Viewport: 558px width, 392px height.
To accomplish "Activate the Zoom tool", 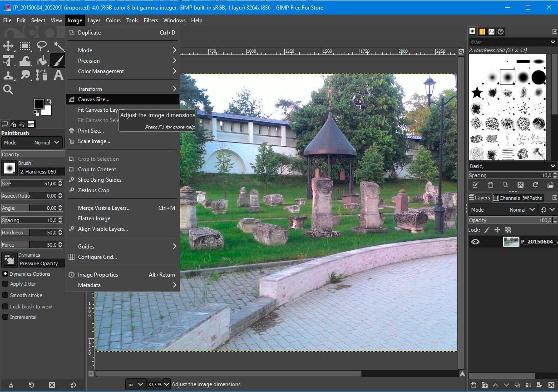I will [9, 89].
